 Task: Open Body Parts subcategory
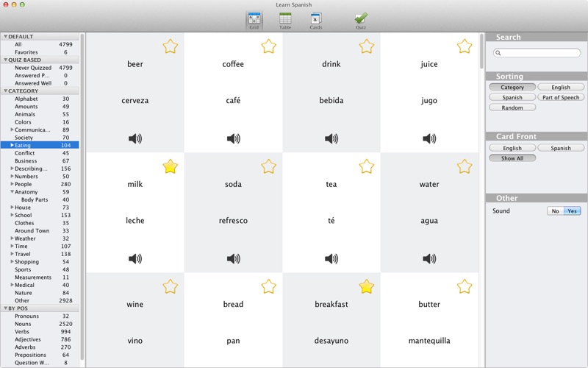tap(40, 199)
